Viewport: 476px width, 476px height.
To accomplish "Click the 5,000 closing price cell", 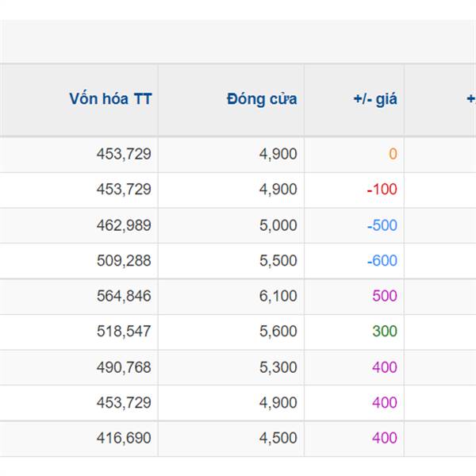I will pos(278,225).
